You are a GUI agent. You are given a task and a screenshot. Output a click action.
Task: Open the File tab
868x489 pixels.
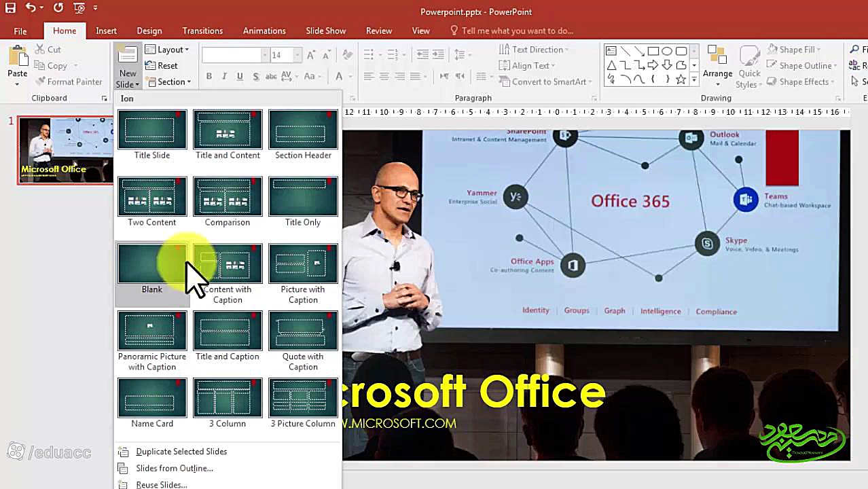pos(20,31)
